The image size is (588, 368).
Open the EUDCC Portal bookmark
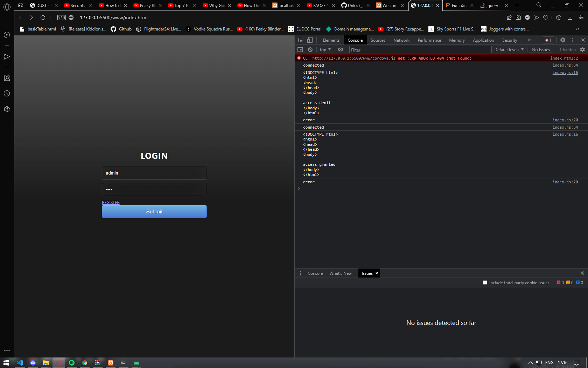click(304, 29)
